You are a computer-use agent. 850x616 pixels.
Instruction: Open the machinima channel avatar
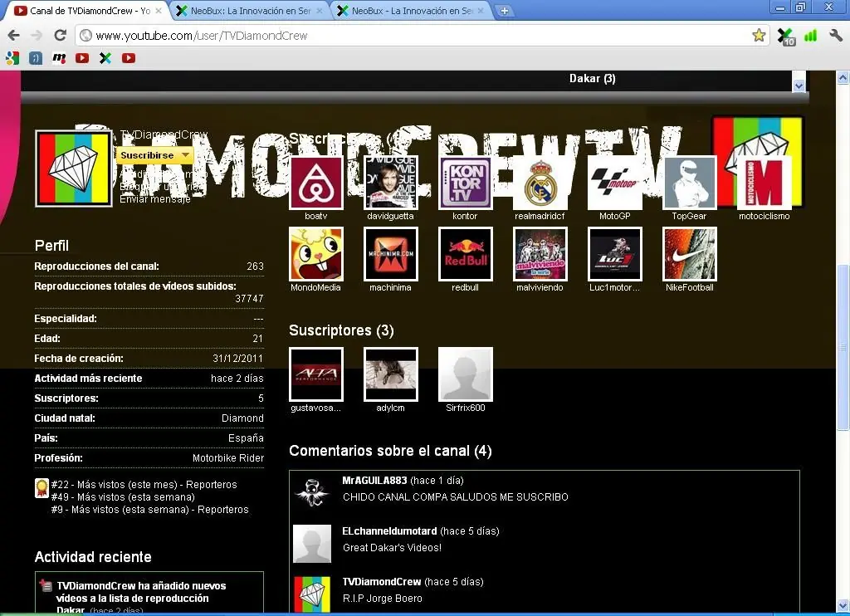(x=391, y=254)
